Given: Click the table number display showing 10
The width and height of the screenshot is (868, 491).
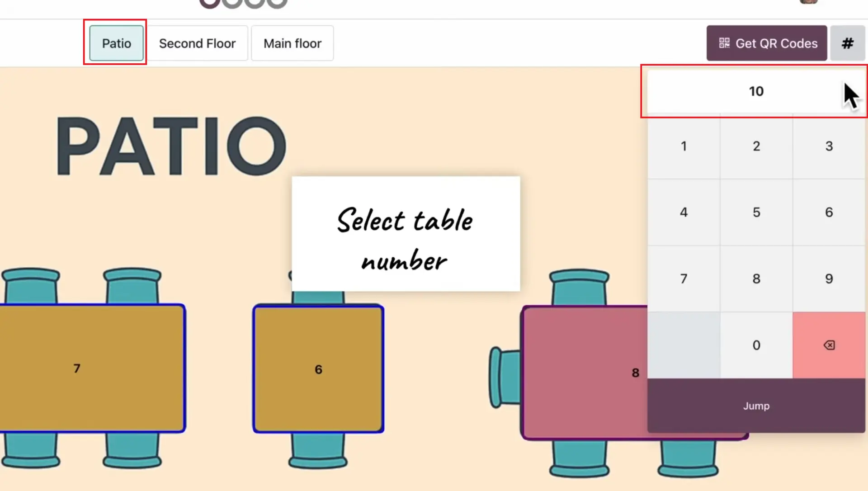Looking at the screenshot, I should [x=756, y=91].
